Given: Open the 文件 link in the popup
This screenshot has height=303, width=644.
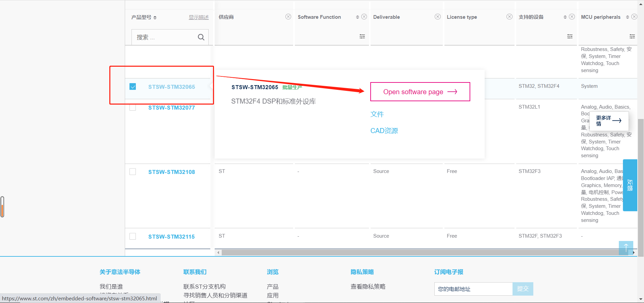Looking at the screenshot, I should [377, 114].
